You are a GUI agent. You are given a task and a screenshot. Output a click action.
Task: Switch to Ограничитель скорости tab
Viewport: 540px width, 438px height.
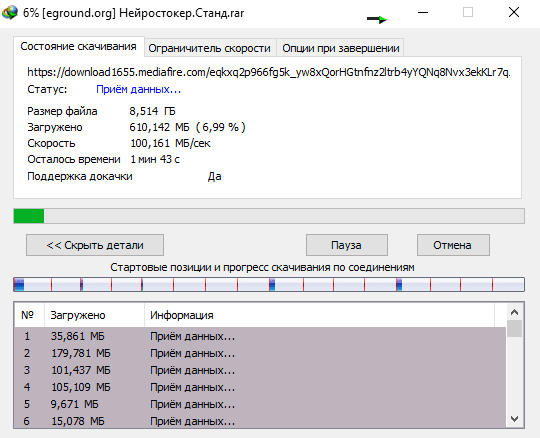coord(209,48)
